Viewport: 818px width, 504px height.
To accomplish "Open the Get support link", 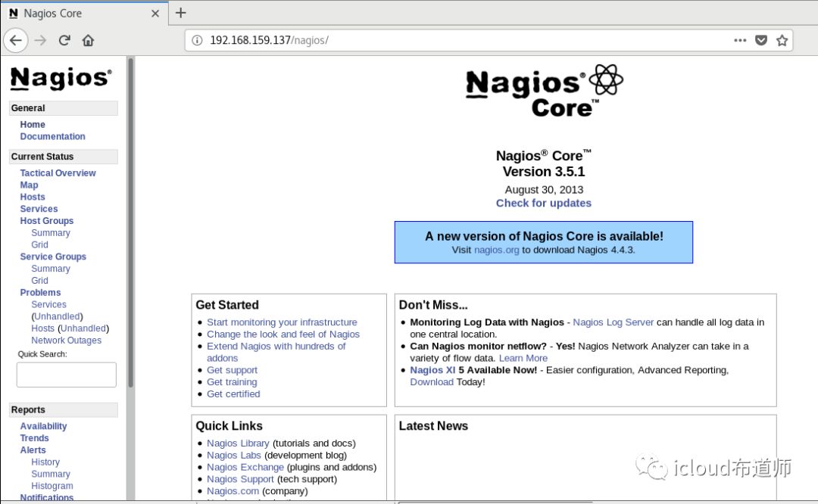I will click(x=233, y=371).
